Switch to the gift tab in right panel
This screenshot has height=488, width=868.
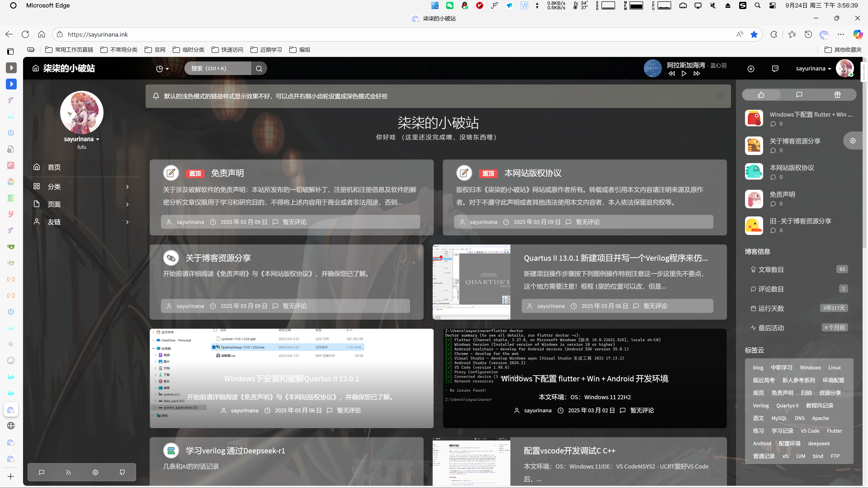pos(837,95)
